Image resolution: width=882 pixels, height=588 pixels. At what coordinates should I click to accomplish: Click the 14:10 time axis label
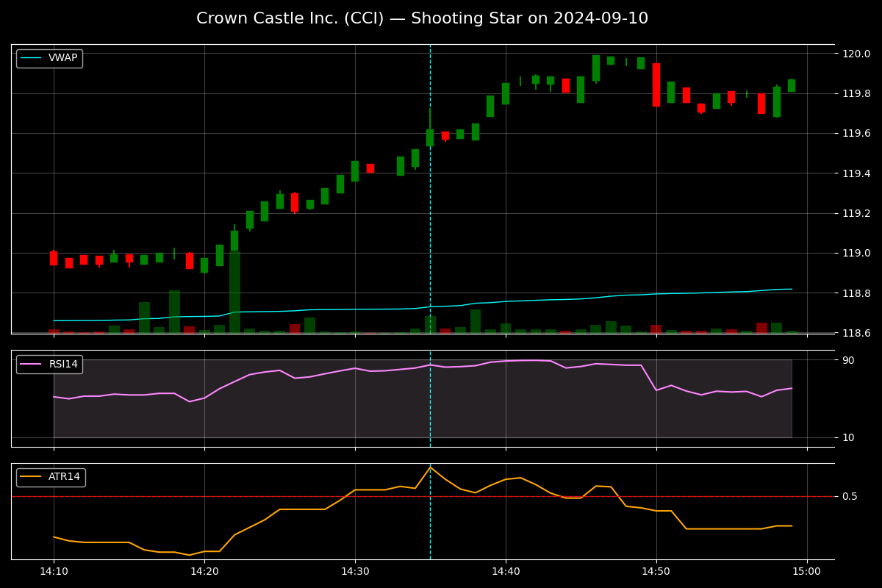[x=54, y=571]
